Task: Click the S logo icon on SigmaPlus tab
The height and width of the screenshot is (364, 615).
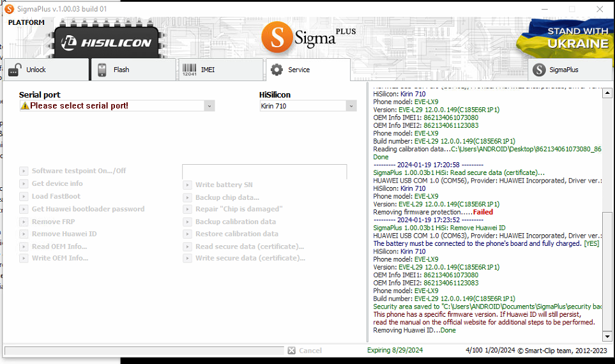Action: (x=539, y=70)
